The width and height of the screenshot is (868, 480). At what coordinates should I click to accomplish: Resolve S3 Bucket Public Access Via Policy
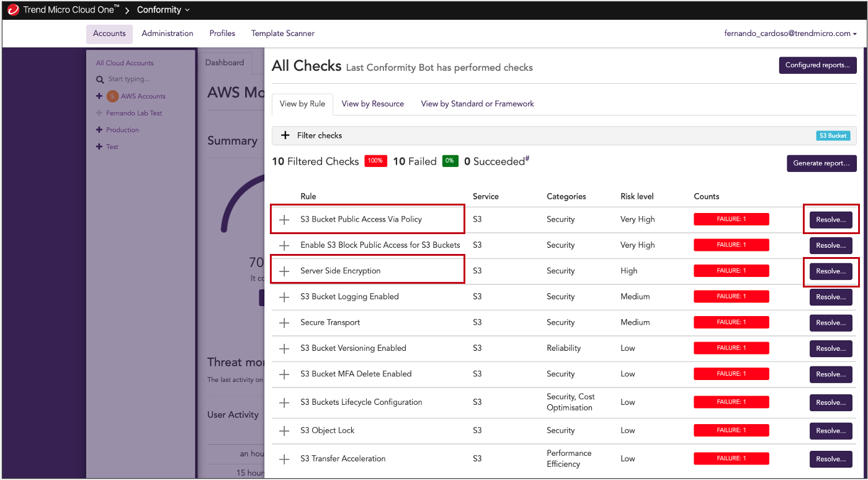coord(831,220)
